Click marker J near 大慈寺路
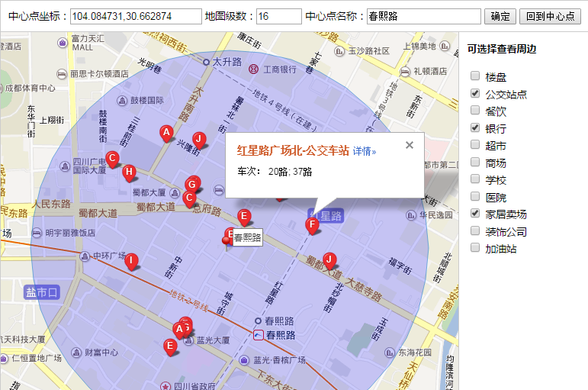This screenshot has height=390, width=588. click(x=329, y=259)
